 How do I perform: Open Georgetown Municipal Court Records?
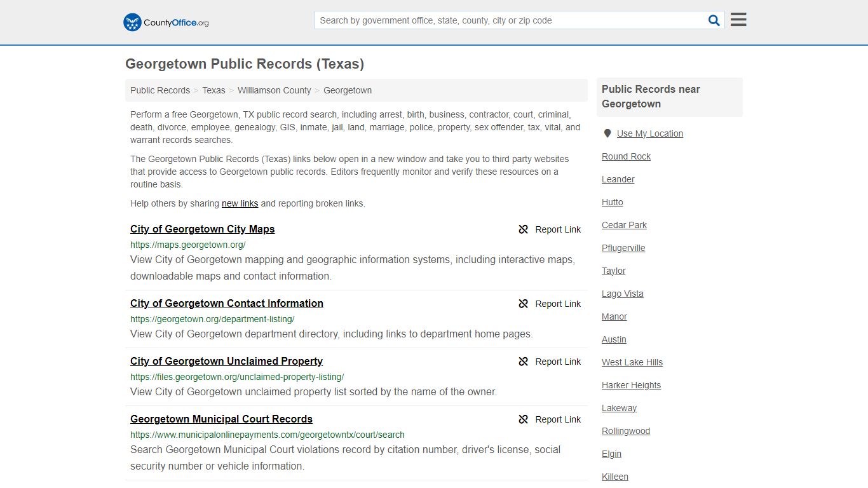(221, 419)
